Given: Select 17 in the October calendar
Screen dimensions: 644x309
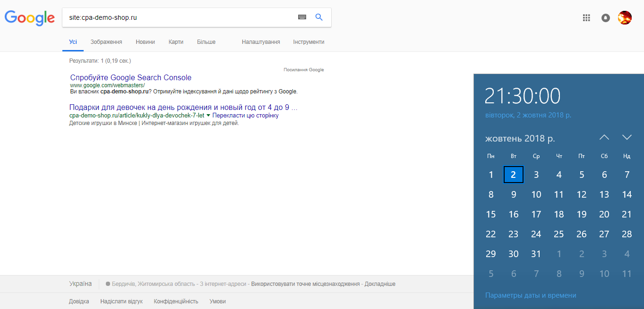Looking at the screenshot, I should (x=536, y=215).
